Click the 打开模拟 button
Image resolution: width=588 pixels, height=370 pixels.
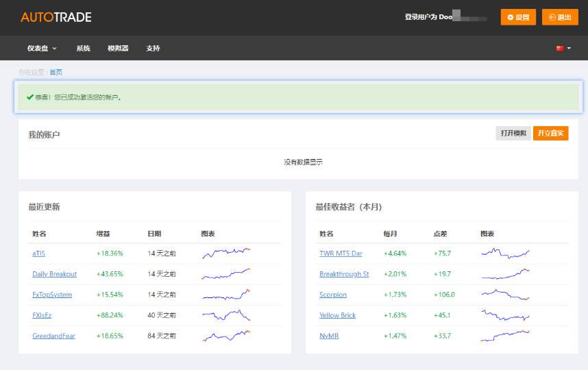click(513, 133)
